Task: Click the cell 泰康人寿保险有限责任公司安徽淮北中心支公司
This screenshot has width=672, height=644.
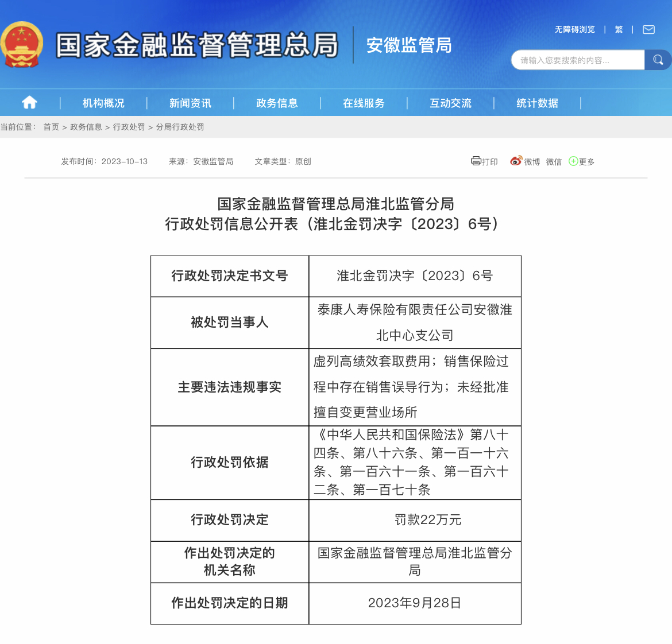Action: click(x=415, y=323)
